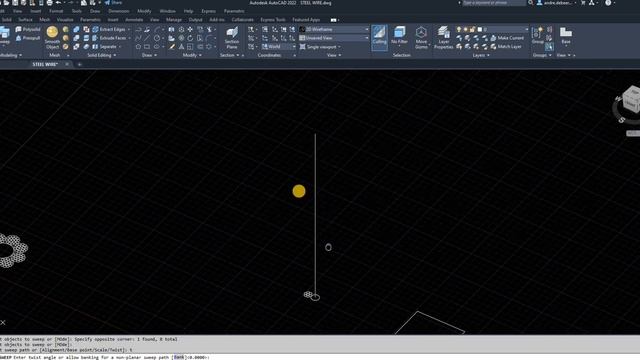The width and height of the screenshot is (640, 360).
Task: Select the Circle tool in Draw panel
Action: pyautogui.click(x=157, y=38)
